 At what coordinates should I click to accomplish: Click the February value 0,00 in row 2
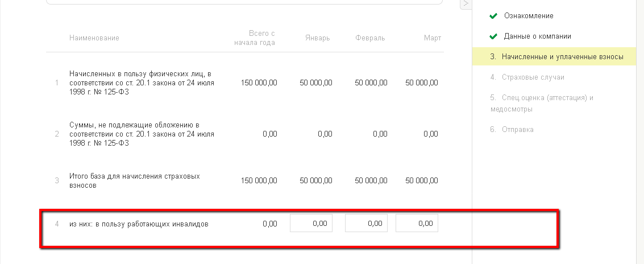click(x=380, y=134)
